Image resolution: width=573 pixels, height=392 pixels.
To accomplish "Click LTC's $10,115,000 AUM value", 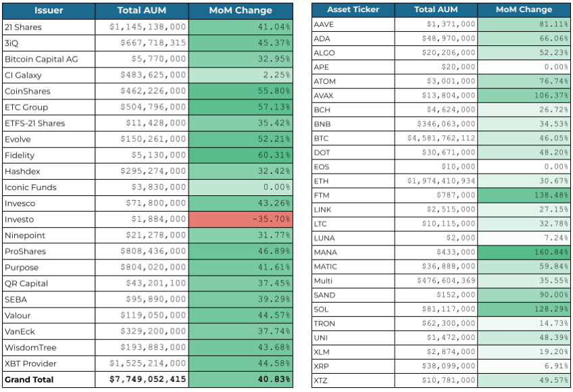I will pos(436,224).
